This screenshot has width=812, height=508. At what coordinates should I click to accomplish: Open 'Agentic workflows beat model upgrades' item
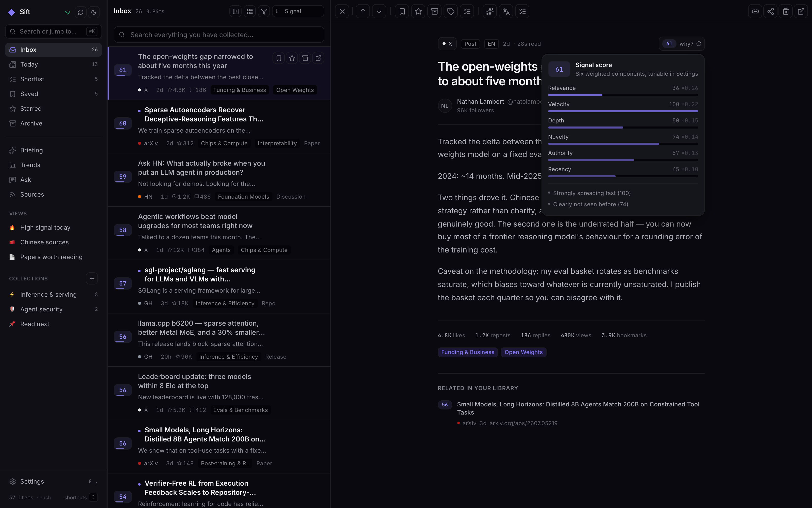click(219, 233)
